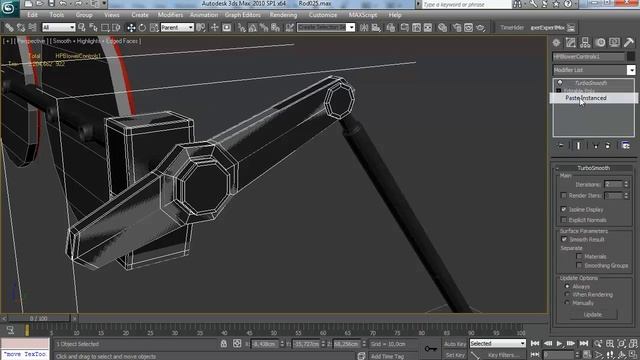The image size is (640, 360).
Task: Activate the Select and Rotate tool
Action: pyautogui.click(x=142, y=27)
